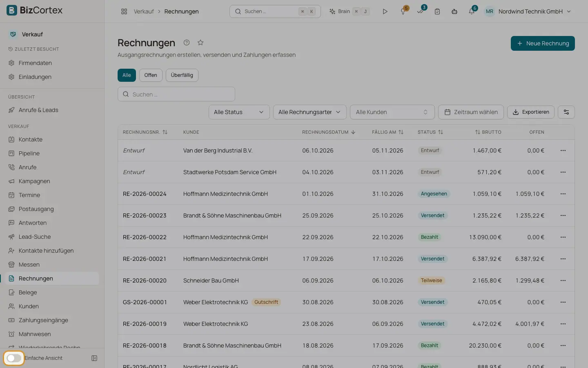
Task: Open the apps grid icon near breadcrumb
Action: click(x=124, y=11)
